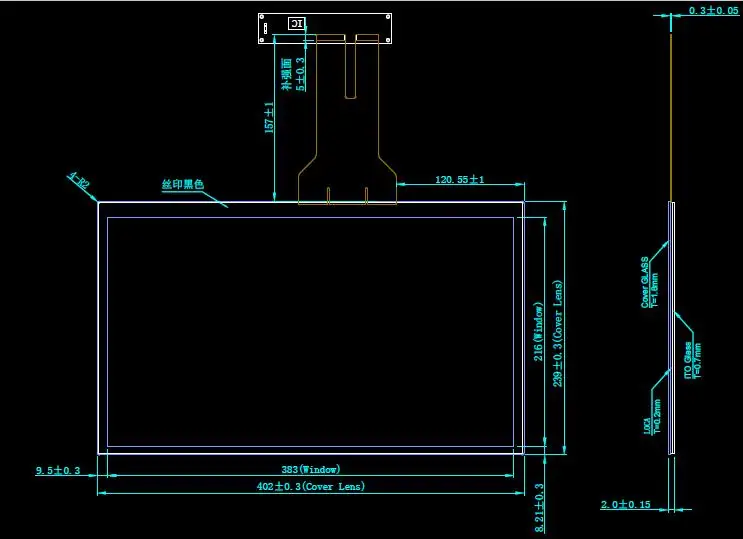The height and width of the screenshot is (539, 743).
Task: Select the "ITO Glass" layer label
Action: [x=688, y=360]
